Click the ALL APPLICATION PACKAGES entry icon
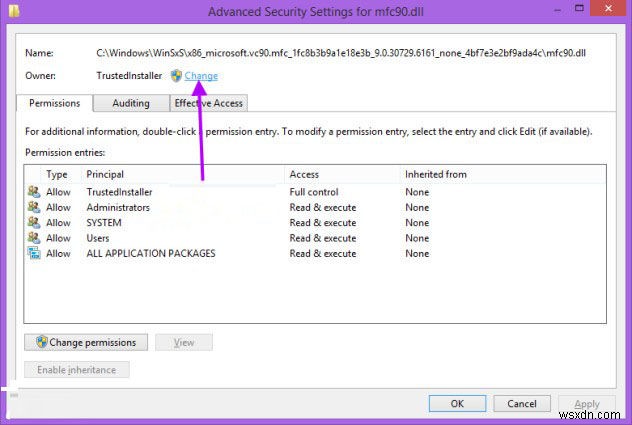The image size is (632, 425). (34, 253)
